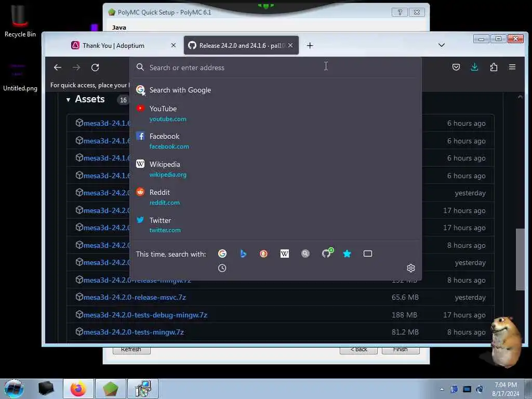Click Refresh in PolyMC setup window
The height and width of the screenshot is (399, 532).
click(131, 350)
